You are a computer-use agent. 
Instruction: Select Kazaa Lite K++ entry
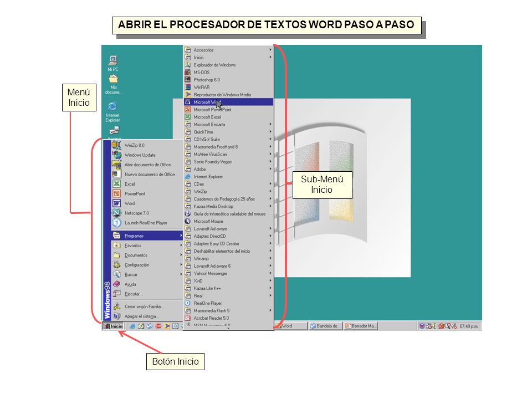tap(229, 288)
